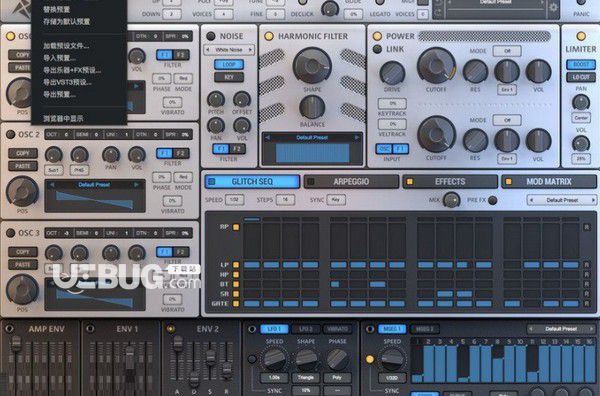Turn the Harmonic Filter SHAPE knob

312,65
